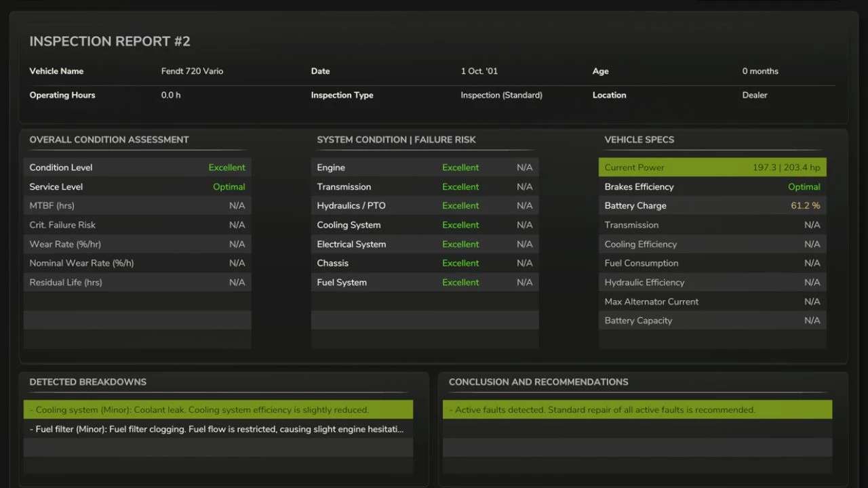Screen dimensions: 868x488
Task: Select the Fuel filter clogging breakdown
Action: pos(218,428)
